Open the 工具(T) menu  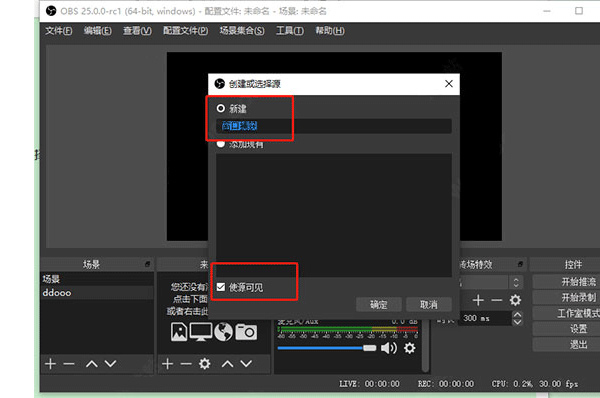290,31
